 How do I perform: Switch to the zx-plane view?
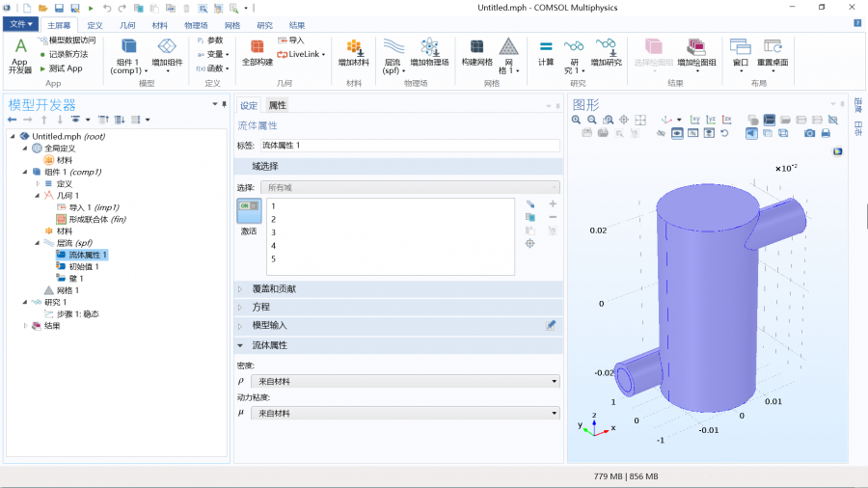click(727, 120)
